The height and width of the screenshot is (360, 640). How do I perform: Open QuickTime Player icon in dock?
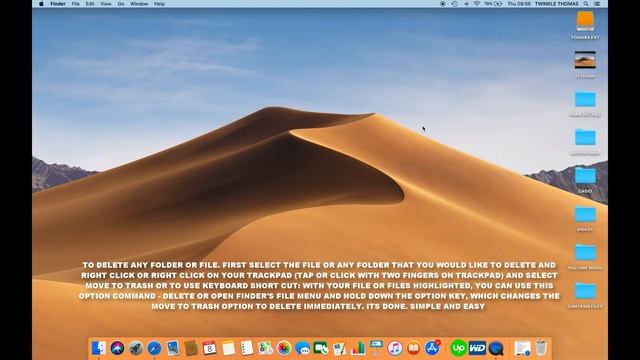pos(496,348)
